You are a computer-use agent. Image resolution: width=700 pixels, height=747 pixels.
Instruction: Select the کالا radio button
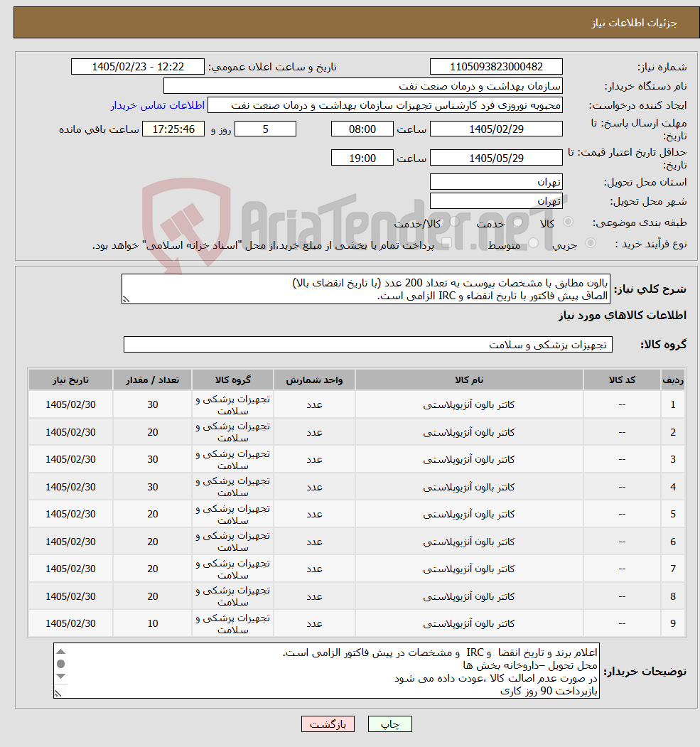point(568,222)
